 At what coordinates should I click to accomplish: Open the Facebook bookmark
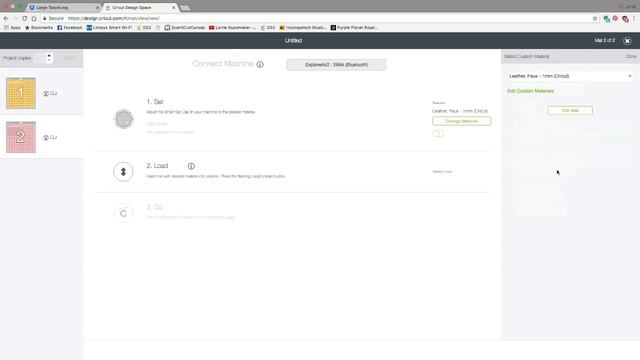pyautogui.click(x=69, y=28)
